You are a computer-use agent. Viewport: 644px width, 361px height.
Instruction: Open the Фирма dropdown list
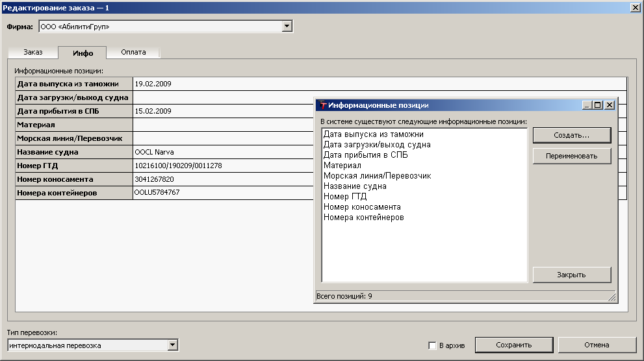pyautogui.click(x=287, y=27)
